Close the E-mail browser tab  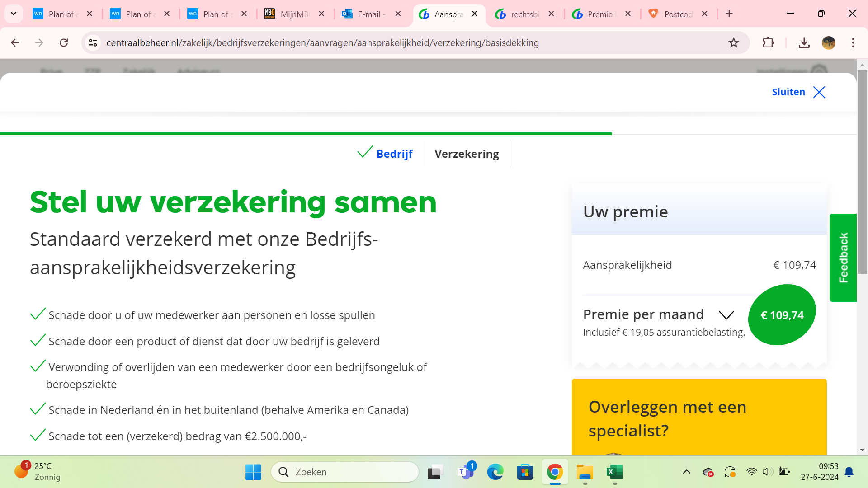coord(398,14)
